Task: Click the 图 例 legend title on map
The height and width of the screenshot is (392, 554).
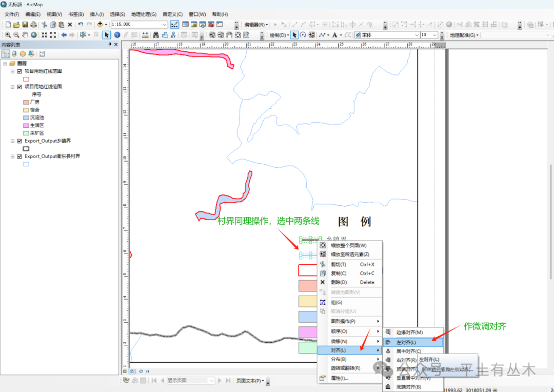Action: pyautogui.click(x=354, y=222)
